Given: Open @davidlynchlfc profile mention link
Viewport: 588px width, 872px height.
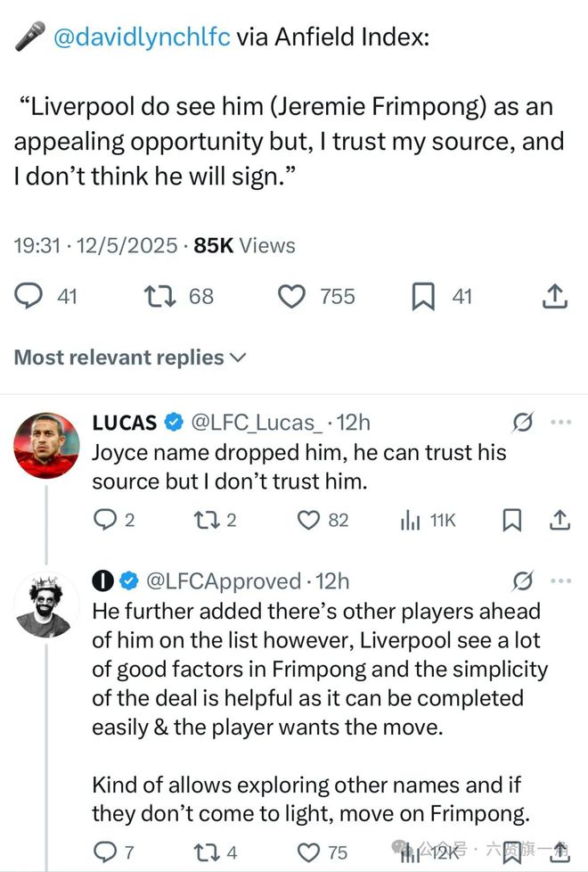Looking at the screenshot, I should pyautogui.click(x=143, y=38).
